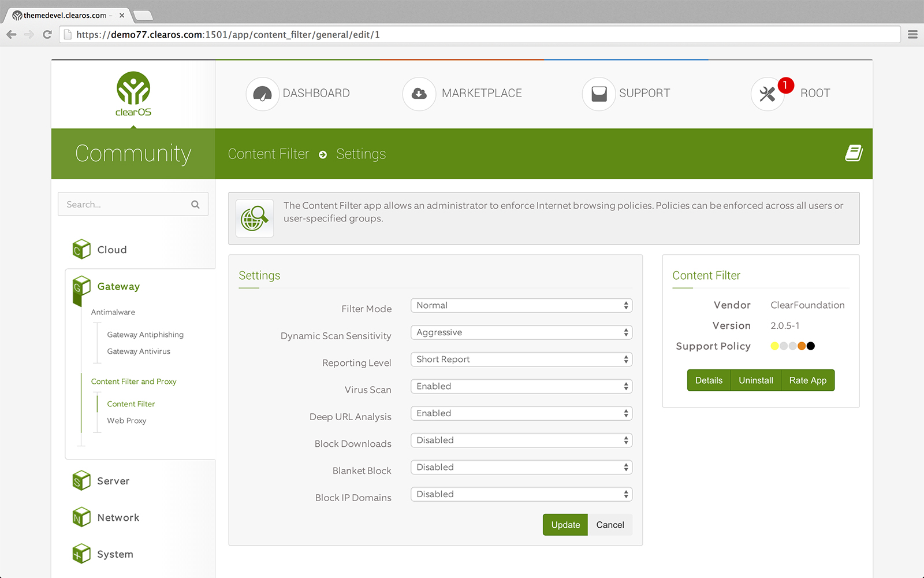Click the Details button
The image size is (924, 578).
point(709,380)
